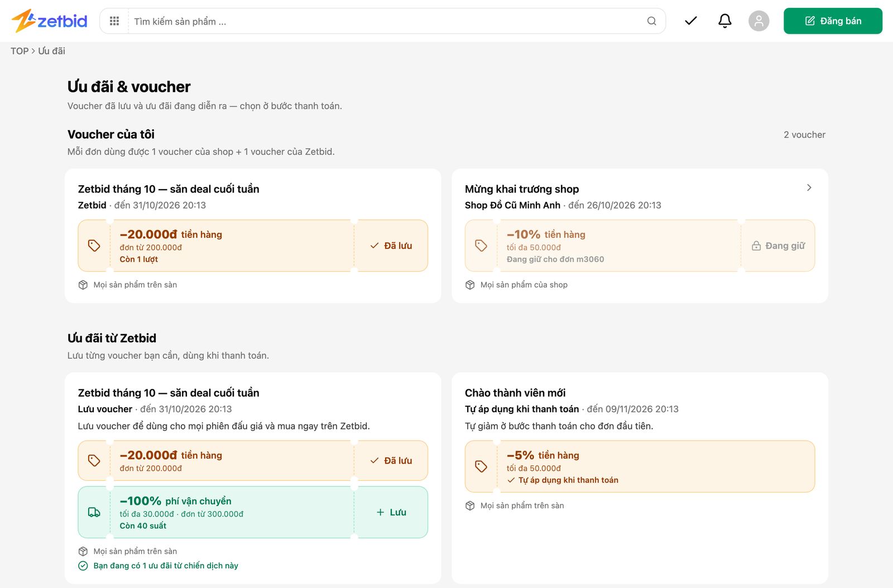
Task: Focus the Tìm kiếm sản phẩm search field
Action: 385,21
